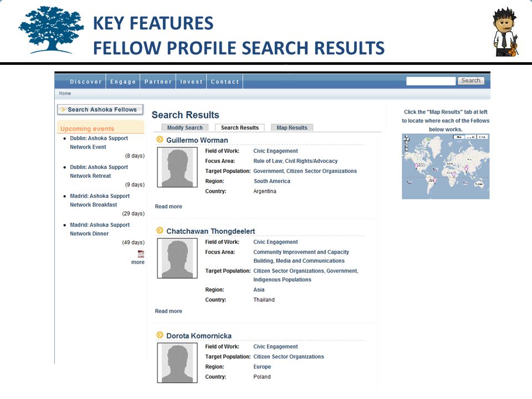
Task: Open the calendar icon above more link
Action: coord(141,254)
